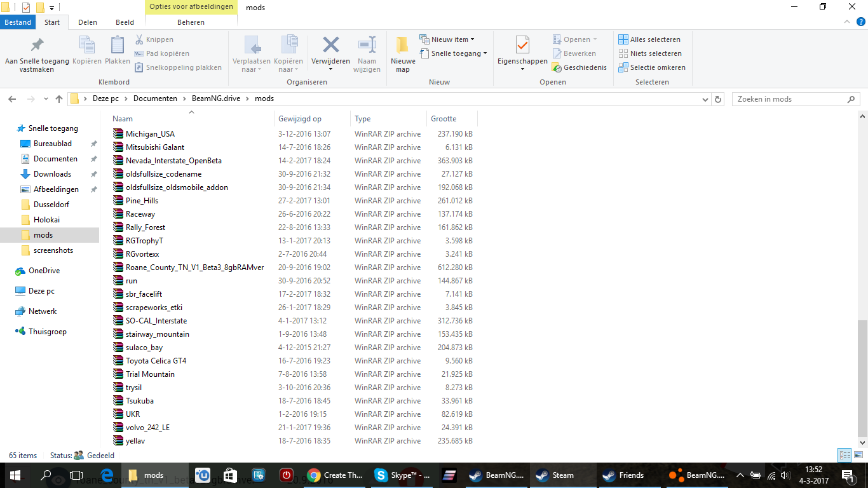This screenshot has width=868, height=488.
Task: Pin folder to Snelle toegang
Action: tap(37, 55)
